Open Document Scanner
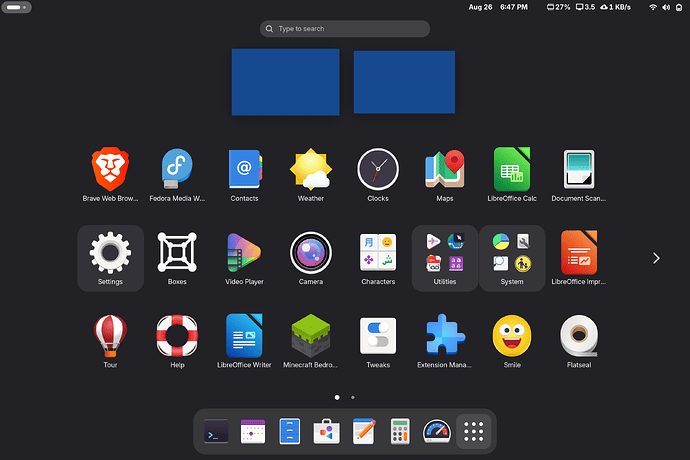 click(x=579, y=175)
